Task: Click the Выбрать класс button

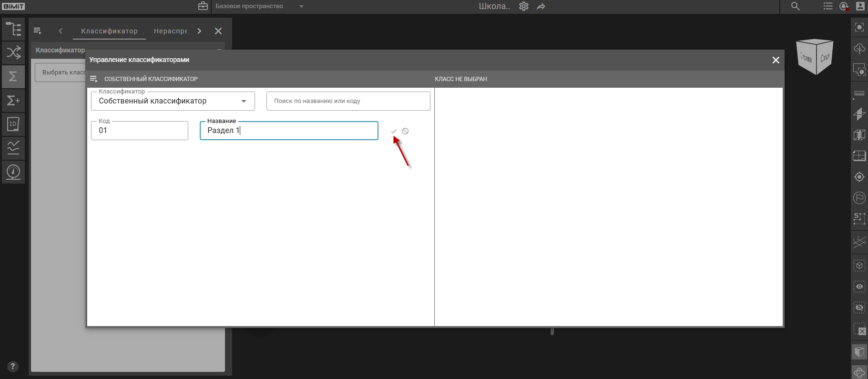Action: [61, 72]
